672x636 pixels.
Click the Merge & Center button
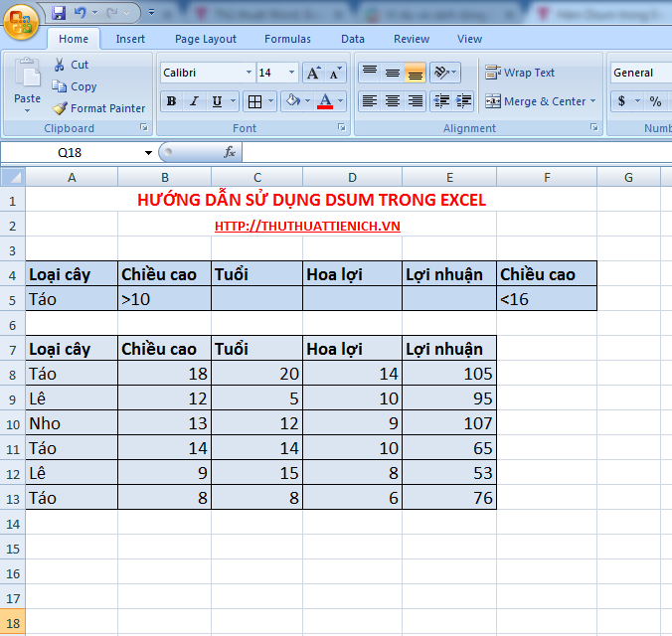coord(539,101)
